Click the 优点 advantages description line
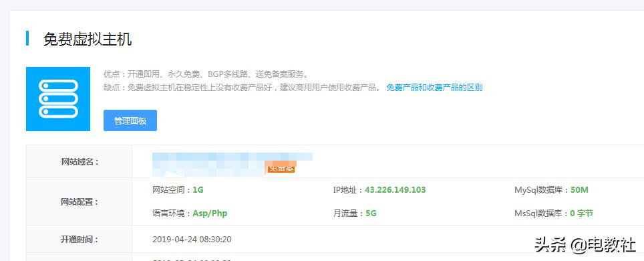Screen dimensions: 644x261 tap(206, 74)
